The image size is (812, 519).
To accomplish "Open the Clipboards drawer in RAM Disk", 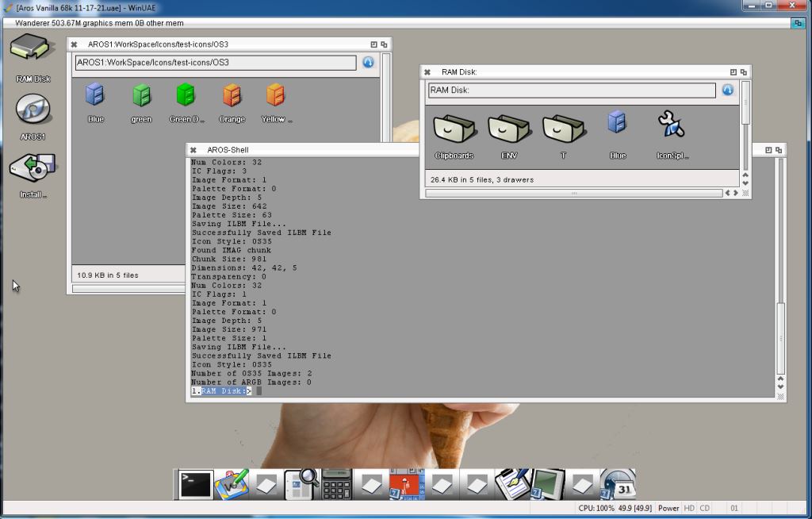I will pyautogui.click(x=454, y=128).
